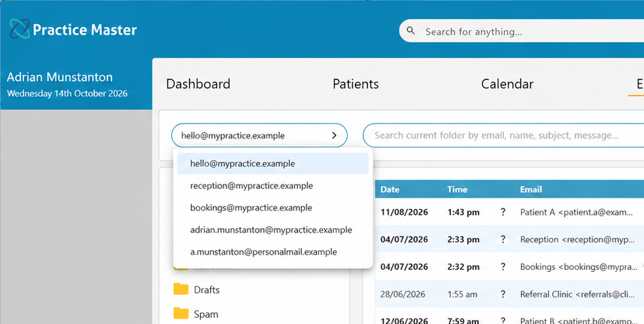Focus the Search for anything field
644x324 pixels.
[522, 31]
